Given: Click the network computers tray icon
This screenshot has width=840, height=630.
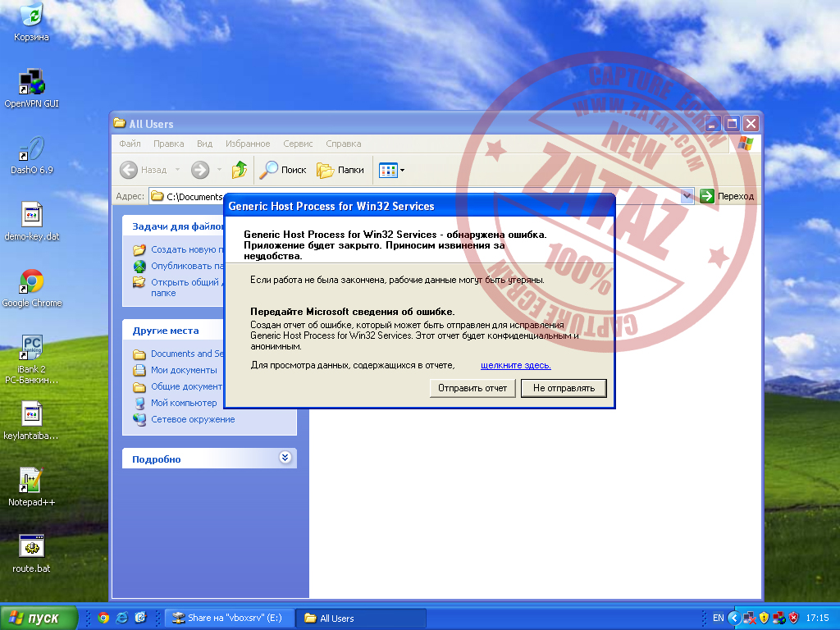Looking at the screenshot, I should (779, 619).
